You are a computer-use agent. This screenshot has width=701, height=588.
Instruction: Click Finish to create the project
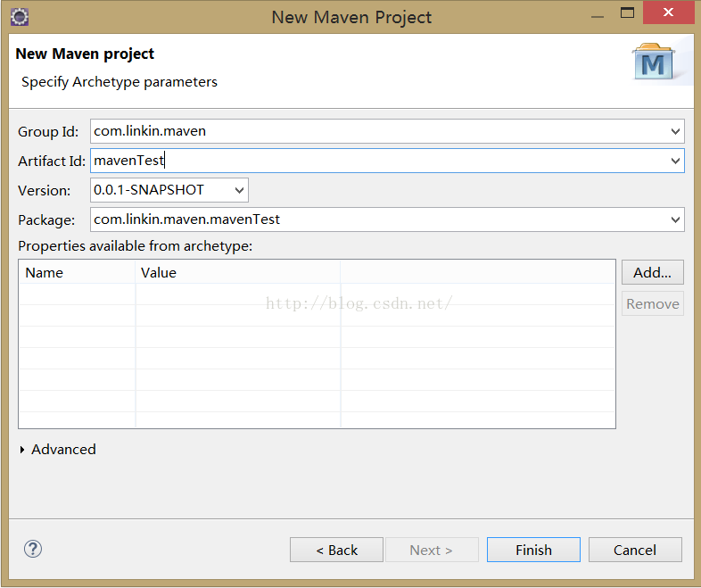tap(533, 550)
